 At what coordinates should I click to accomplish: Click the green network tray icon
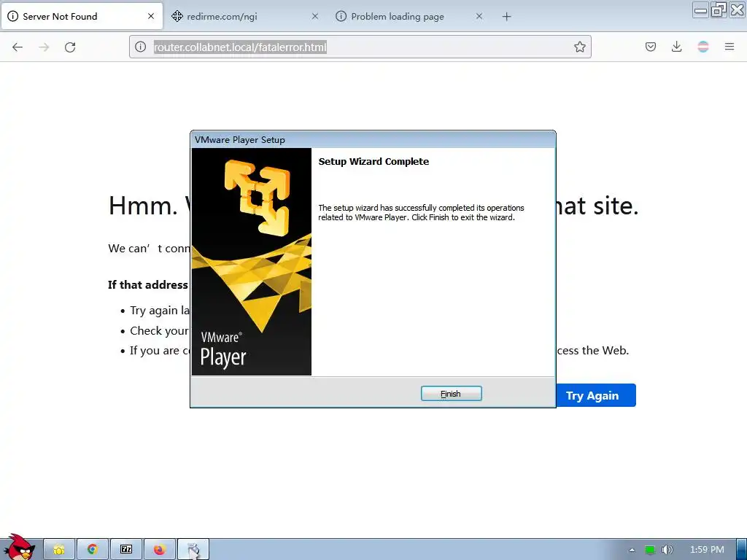click(x=650, y=550)
